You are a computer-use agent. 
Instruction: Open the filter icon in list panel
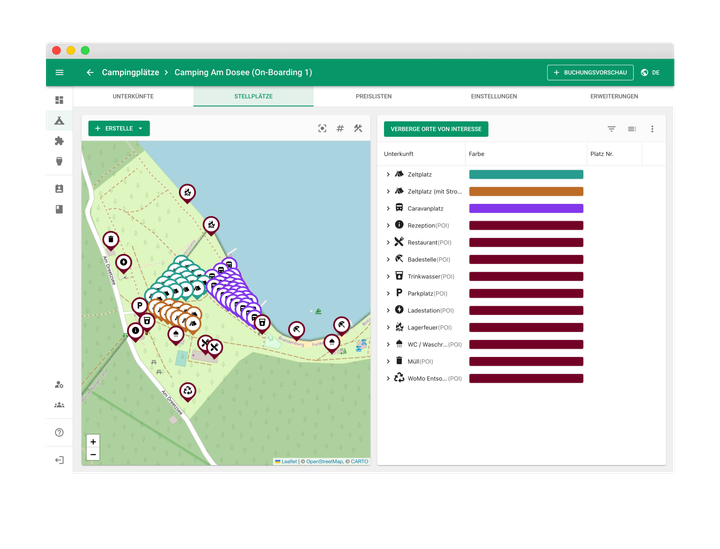click(611, 129)
